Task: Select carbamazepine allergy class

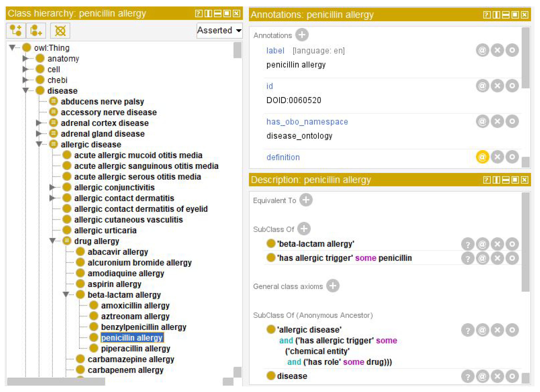Action: (x=131, y=359)
